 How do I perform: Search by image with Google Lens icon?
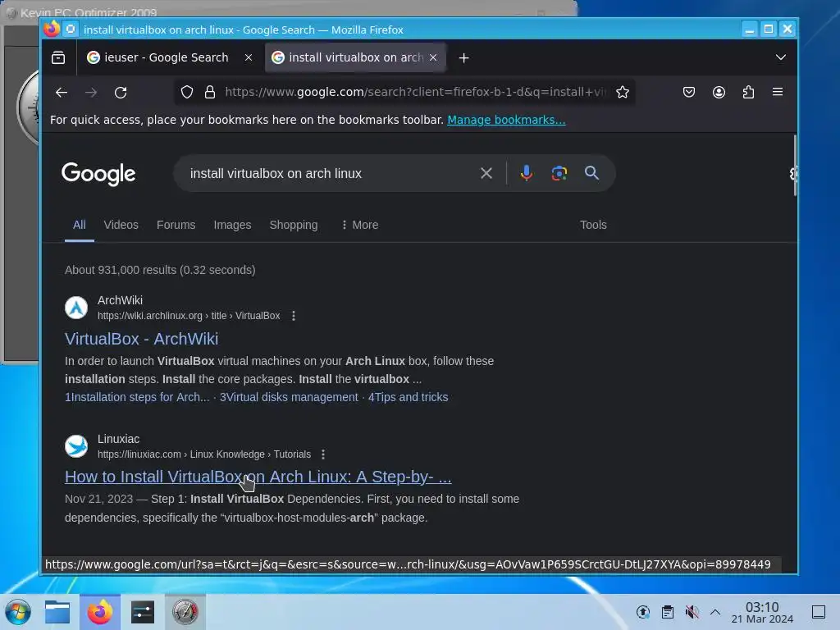click(x=559, y=173)
